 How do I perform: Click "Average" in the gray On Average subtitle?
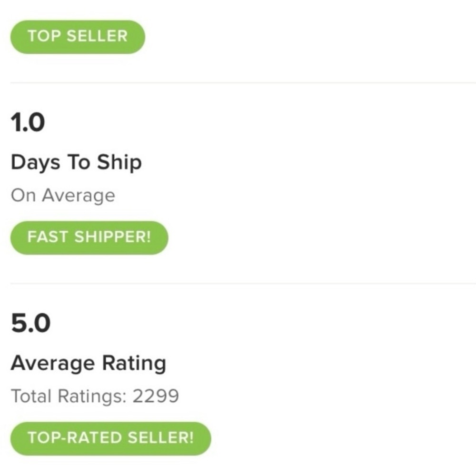pos(79,196)
